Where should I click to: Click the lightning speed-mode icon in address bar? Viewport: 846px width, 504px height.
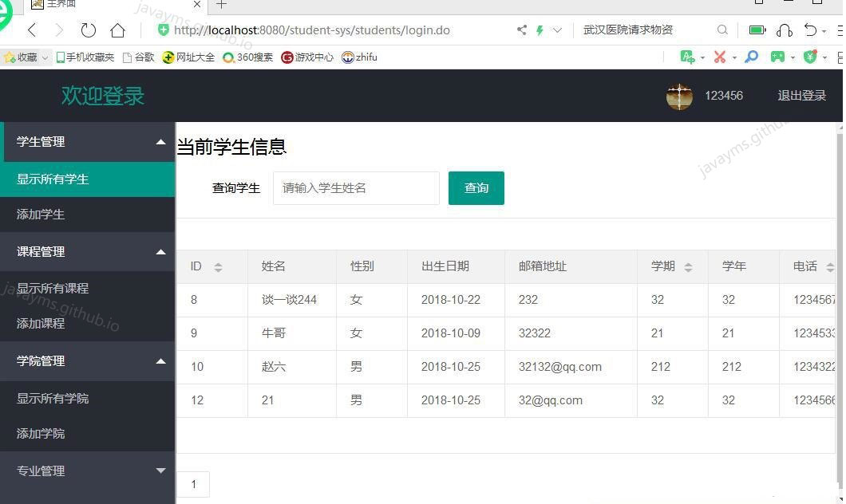tap(540, 30)
